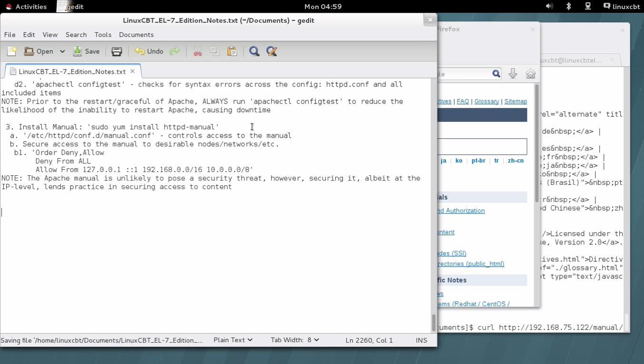Screen dimensions: 644x364
Task: Open the Activities overview
Action: click(x=26, y=7)
